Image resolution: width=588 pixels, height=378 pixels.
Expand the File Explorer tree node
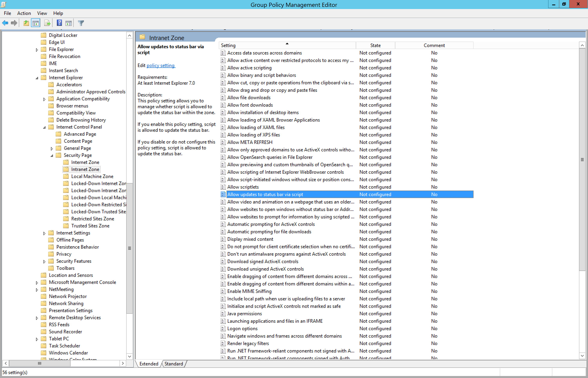[37, 50]
